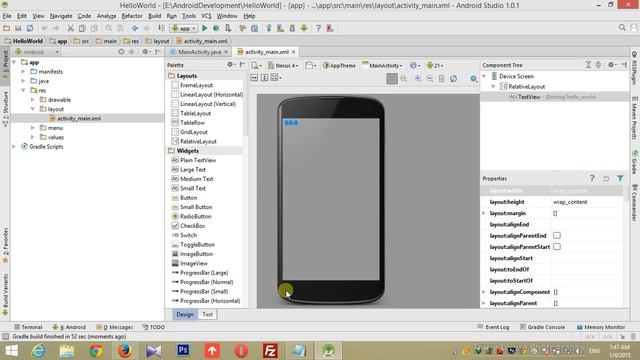Open the Memory Monitor
Screen dimensions: 640x360
click(601, 327)
